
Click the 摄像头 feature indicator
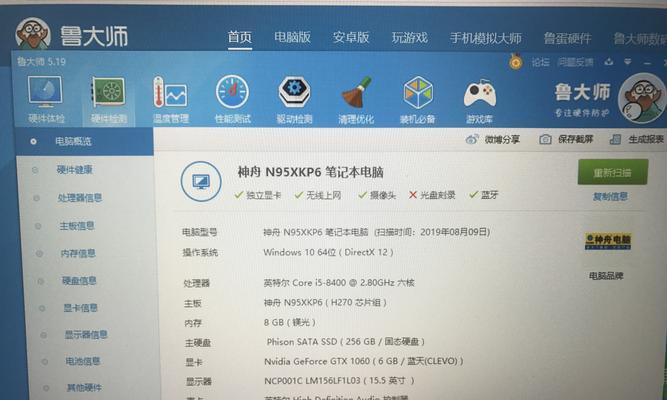377,195
